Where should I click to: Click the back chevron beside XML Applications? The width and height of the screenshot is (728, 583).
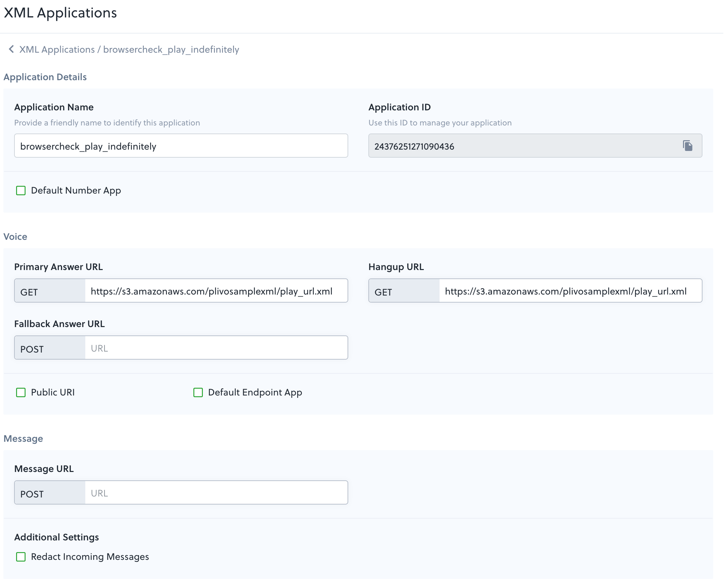pos(11,49)
